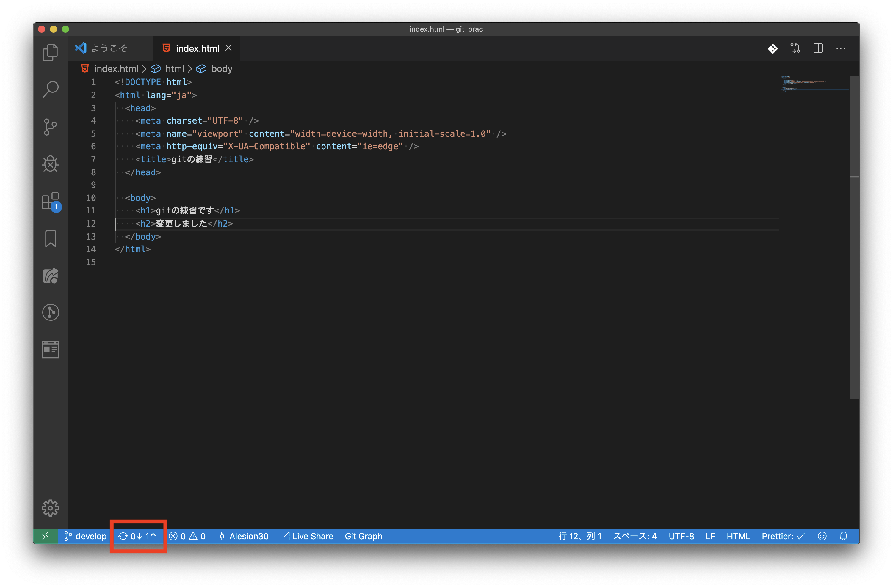Split the editor using toolbar icon

818,48
